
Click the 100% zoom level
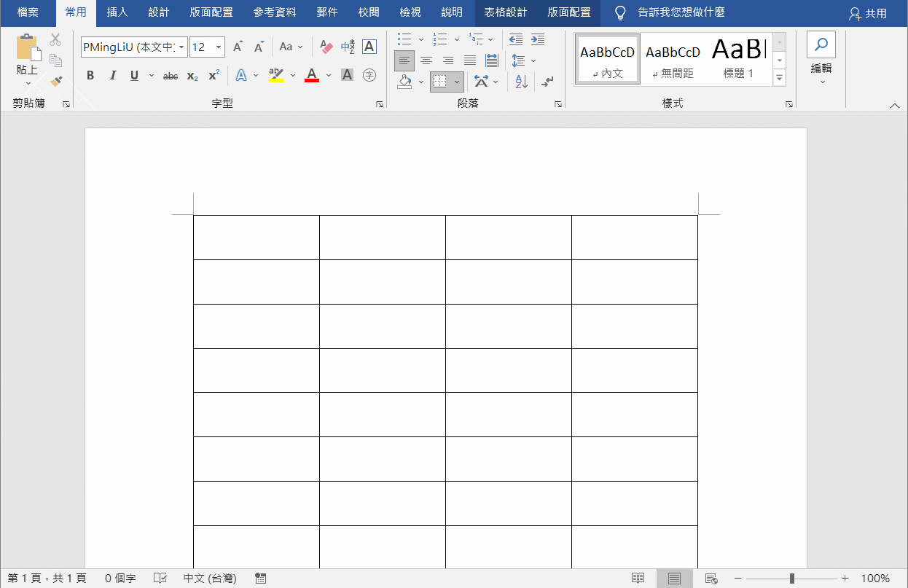(x=875, y=579)
